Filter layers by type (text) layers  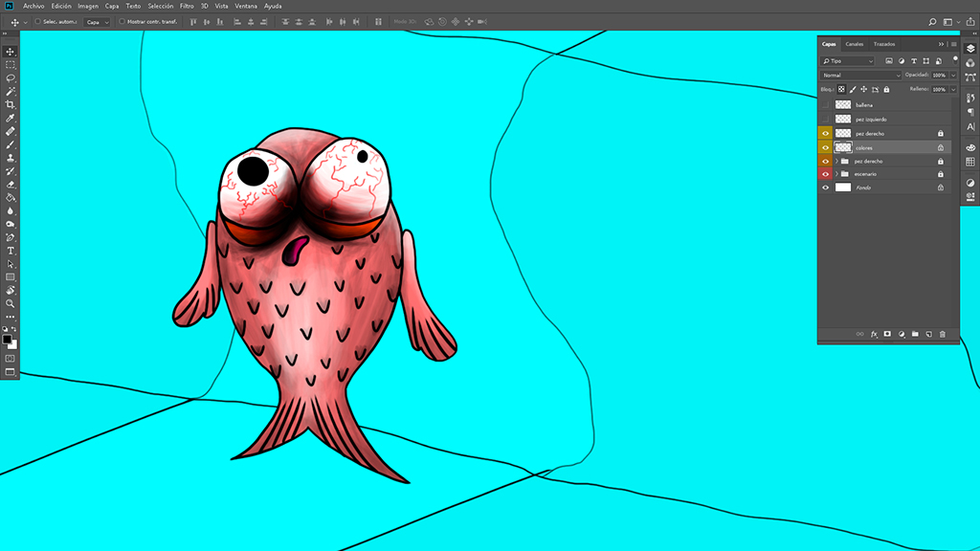coord(914,60)
